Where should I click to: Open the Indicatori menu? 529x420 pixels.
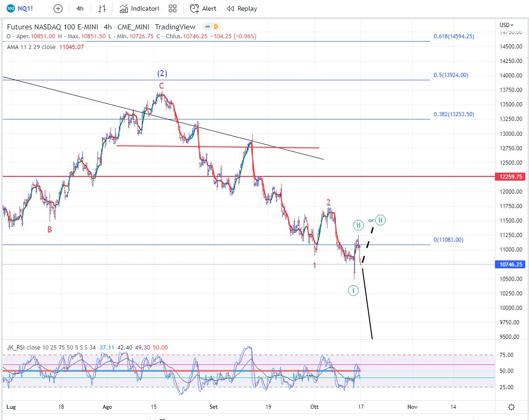139,8
